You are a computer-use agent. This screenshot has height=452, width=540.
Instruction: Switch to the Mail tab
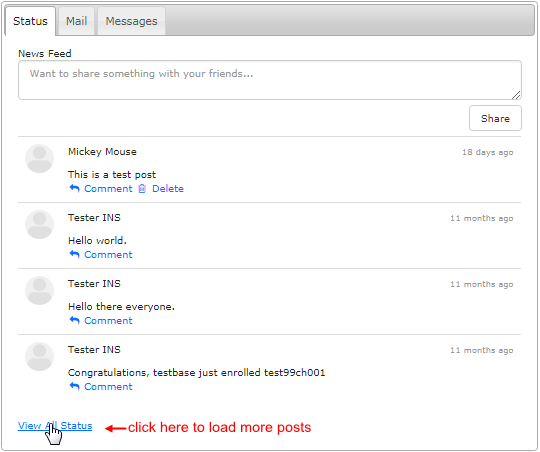(76, 21)
